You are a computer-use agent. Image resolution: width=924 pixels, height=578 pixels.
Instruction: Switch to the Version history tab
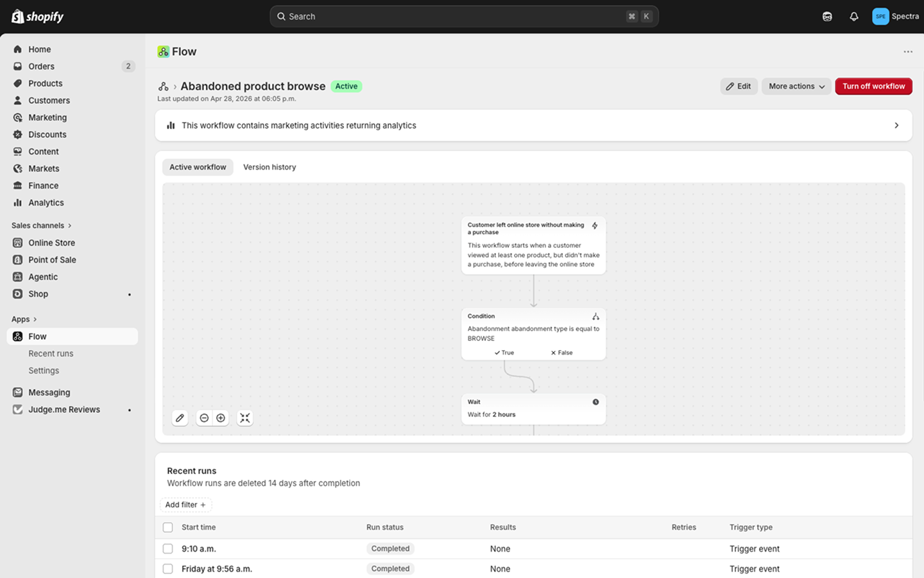click(x=269, y=167)
